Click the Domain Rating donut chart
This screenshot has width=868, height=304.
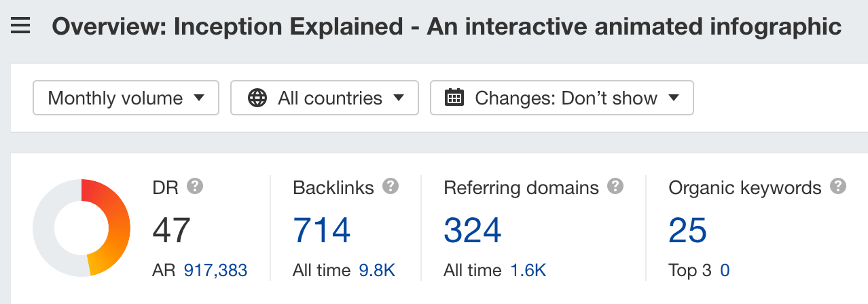(x=82, y=228)
